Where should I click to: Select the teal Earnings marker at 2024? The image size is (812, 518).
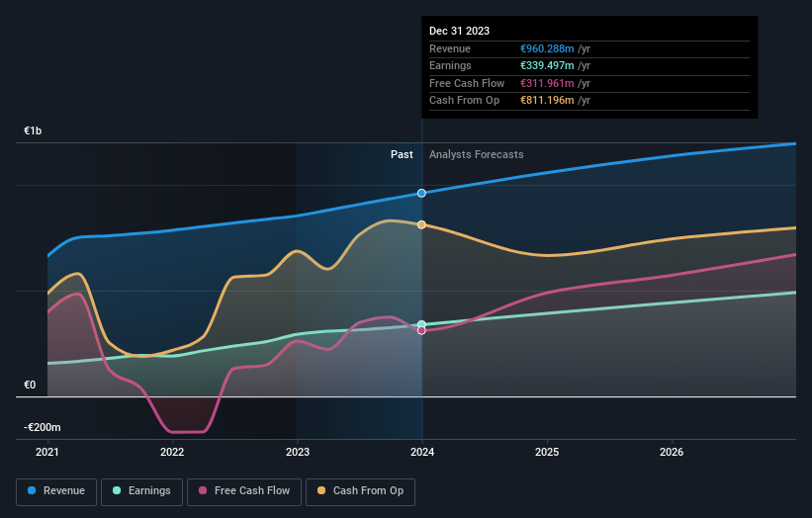click(x=421, y=324)
